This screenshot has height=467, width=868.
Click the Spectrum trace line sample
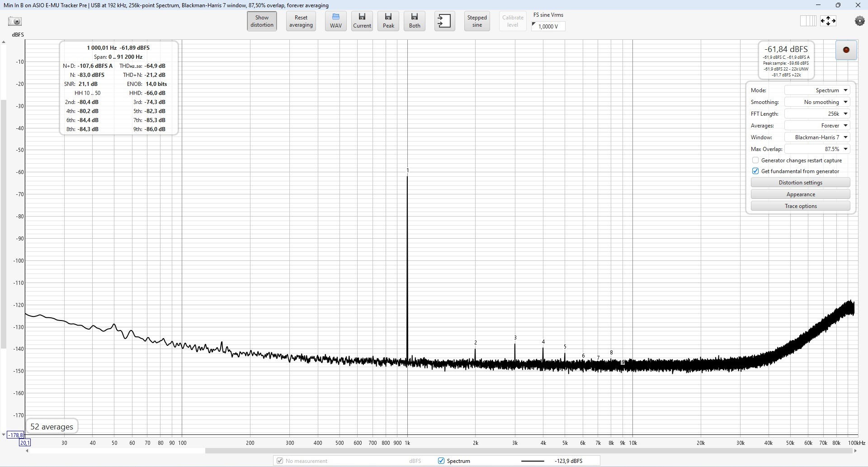(533, 461)
